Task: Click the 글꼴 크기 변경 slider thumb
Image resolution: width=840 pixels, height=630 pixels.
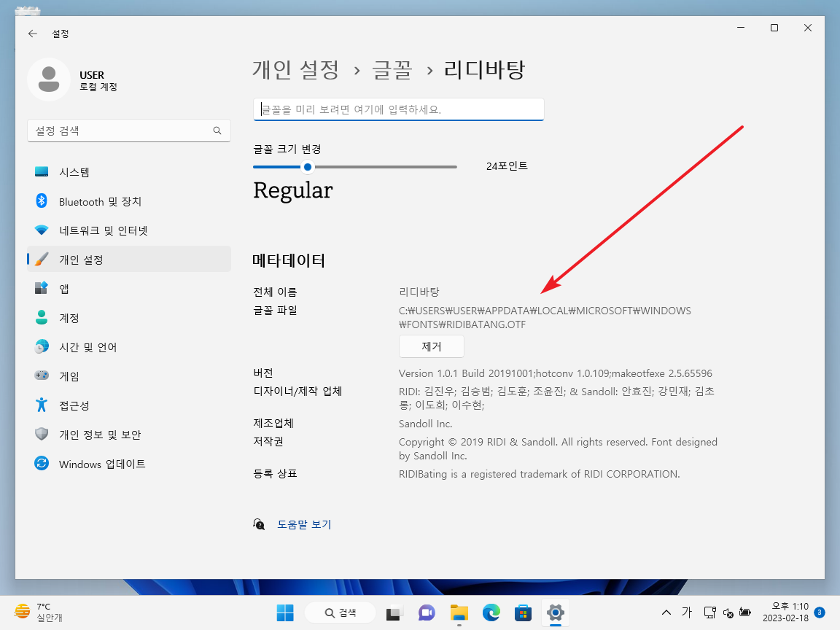Action: point(308,166)
